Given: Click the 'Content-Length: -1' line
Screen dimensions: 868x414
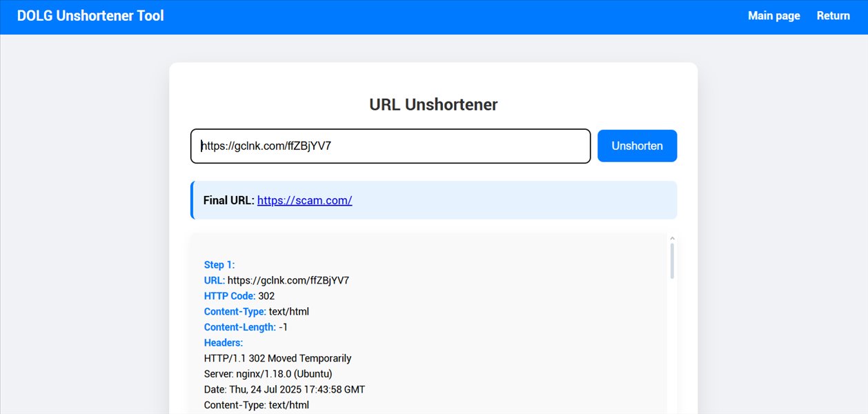Looking at the screenshot, I should tap(246, 327).
